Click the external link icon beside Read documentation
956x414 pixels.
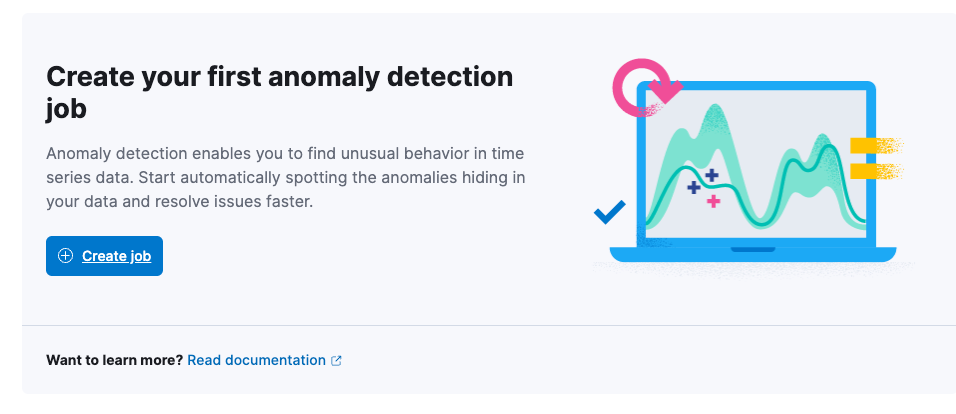[x=336, y=360]
